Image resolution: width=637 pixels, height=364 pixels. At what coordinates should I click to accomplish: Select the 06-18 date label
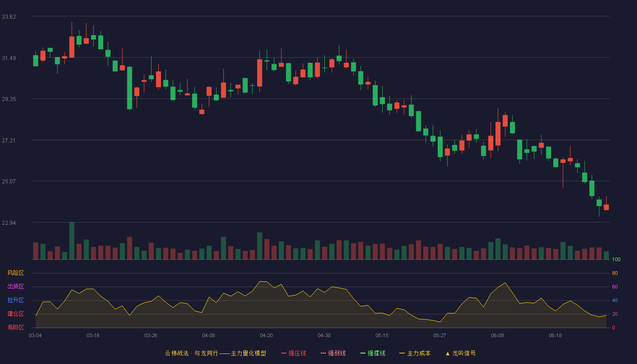(x=555, y=335)
